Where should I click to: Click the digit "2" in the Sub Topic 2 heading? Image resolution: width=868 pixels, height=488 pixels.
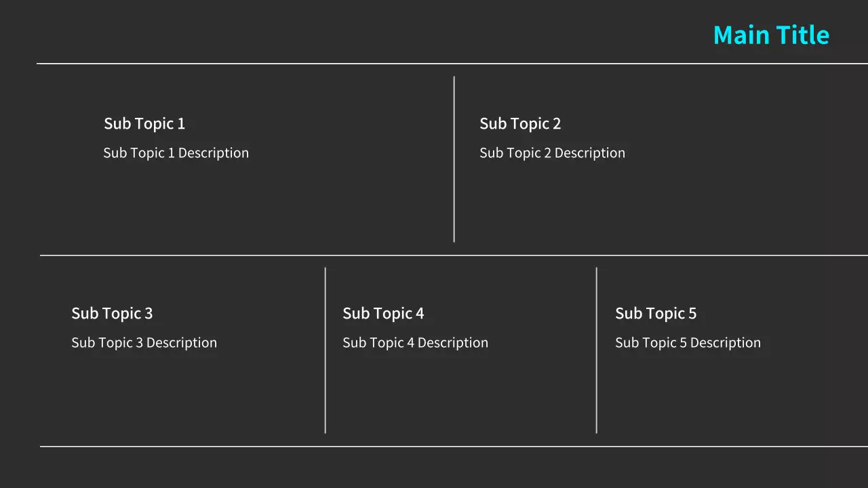[x=557, y=123]
